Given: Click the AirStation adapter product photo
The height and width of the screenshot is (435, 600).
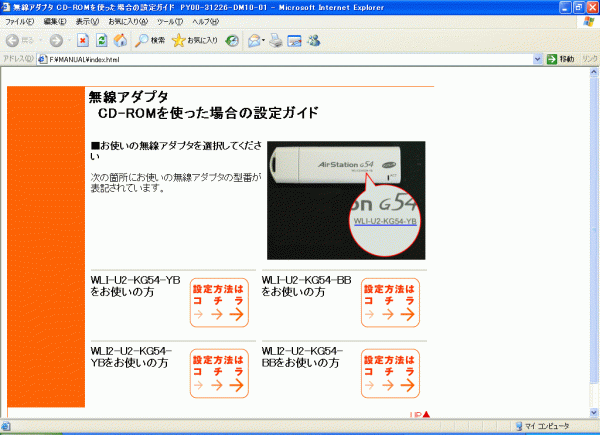Looking at the screenshot, I should (346, 200).
